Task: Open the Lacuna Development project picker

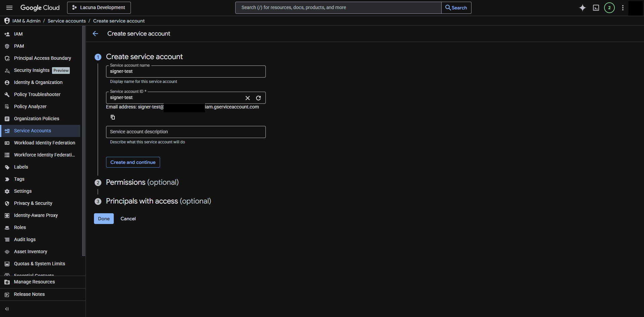Action: (99, 8)
